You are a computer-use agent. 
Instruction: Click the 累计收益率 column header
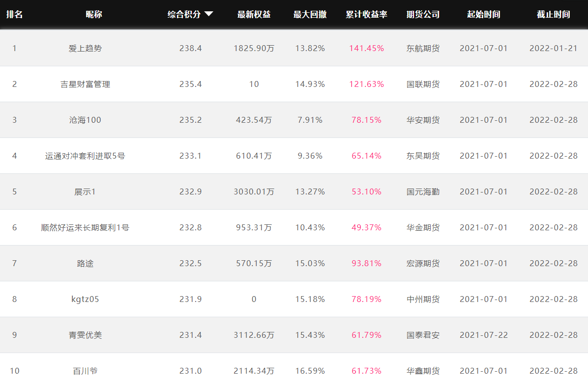[x=366, y=14]
